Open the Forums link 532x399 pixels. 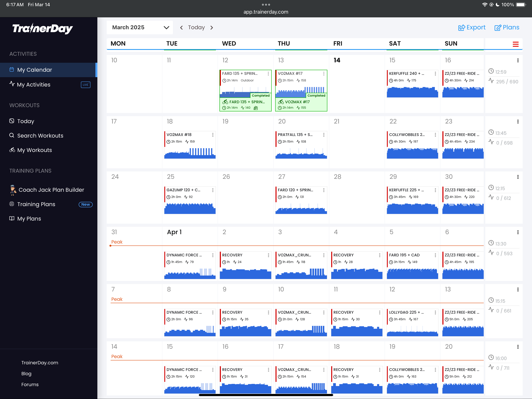pos(30,384)
